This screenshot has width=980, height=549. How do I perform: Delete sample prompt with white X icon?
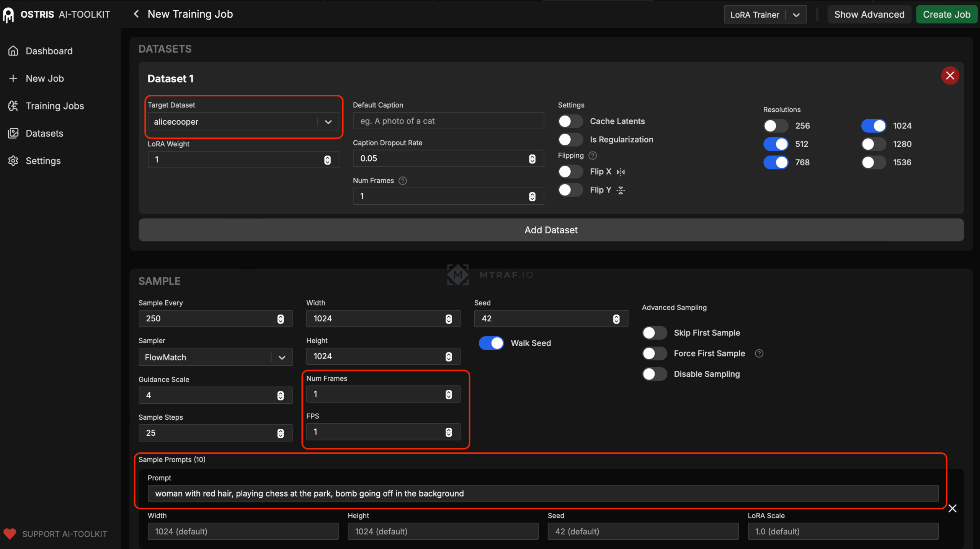pos(952,508)
